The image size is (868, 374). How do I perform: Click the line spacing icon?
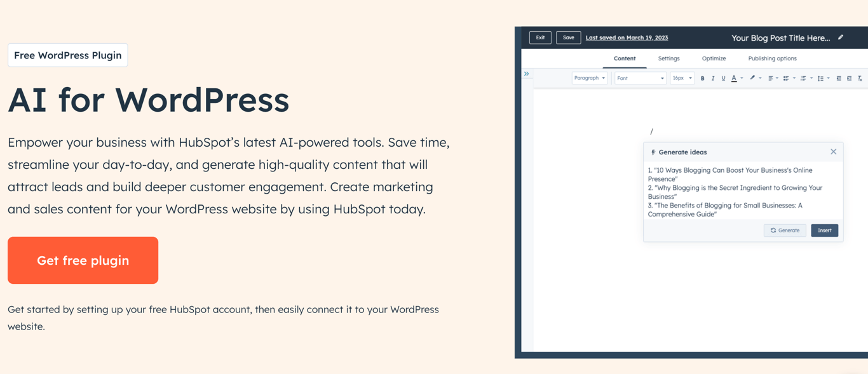click(x=821, y=77)
